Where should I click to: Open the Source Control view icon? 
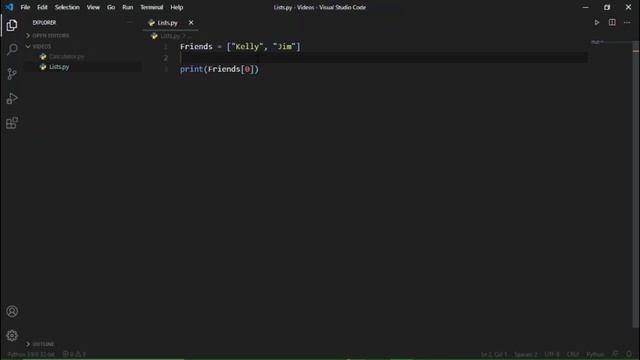(12, 74)
